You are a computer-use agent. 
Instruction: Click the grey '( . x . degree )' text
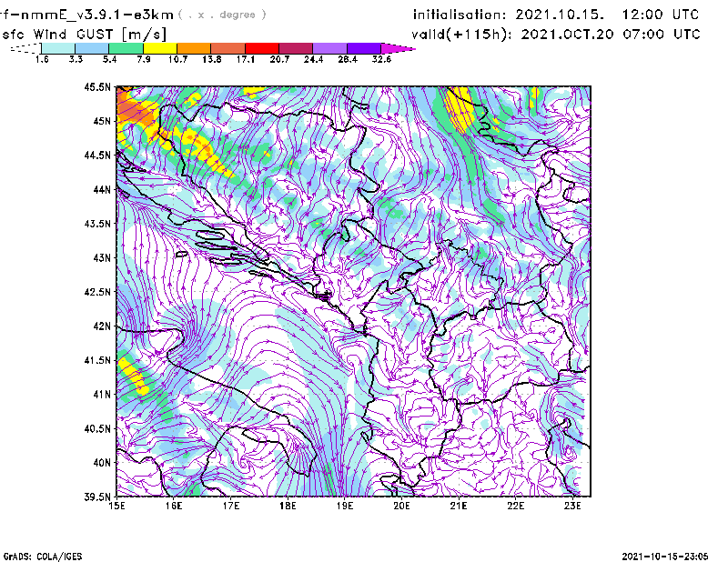(x=223, y=15)
